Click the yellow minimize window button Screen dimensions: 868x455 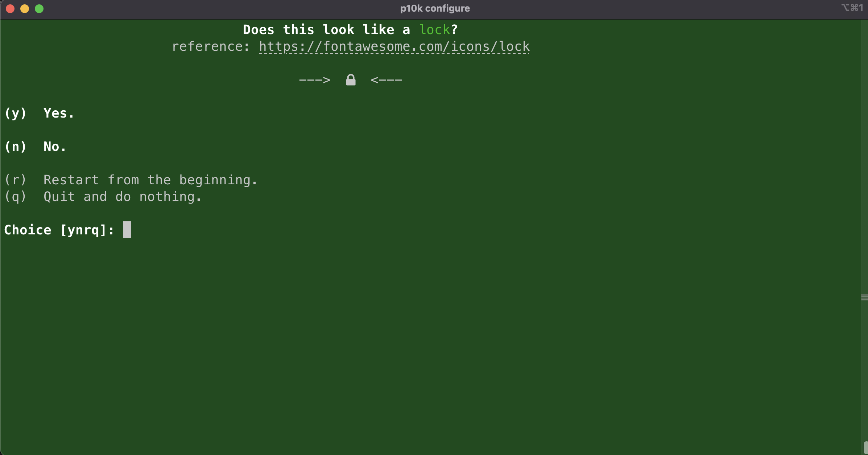coord(25,9)
